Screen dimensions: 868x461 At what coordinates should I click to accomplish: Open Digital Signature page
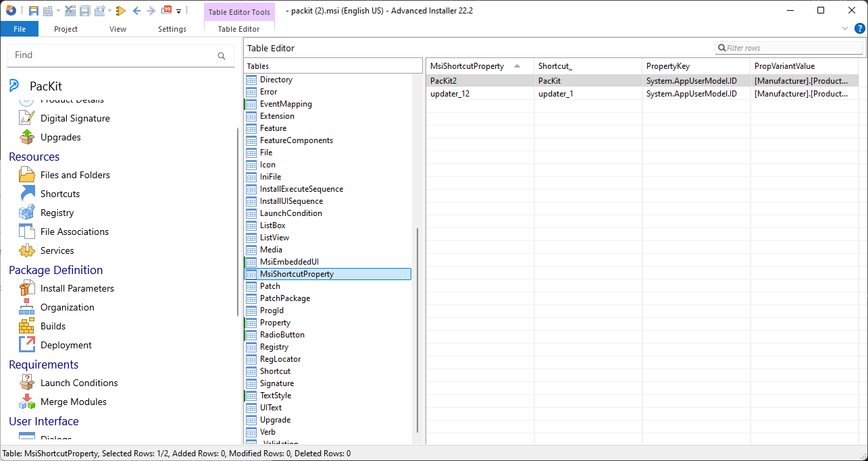pos(75,118)
